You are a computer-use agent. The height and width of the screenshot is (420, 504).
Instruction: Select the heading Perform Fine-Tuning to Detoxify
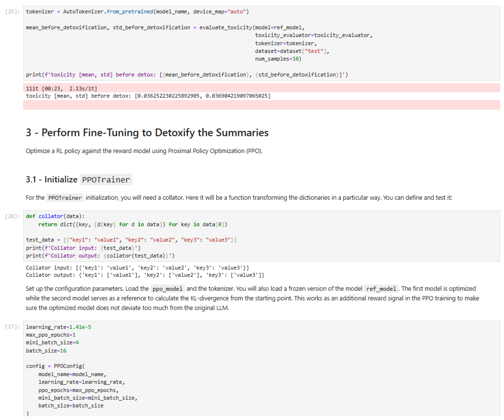click(147, 133)
